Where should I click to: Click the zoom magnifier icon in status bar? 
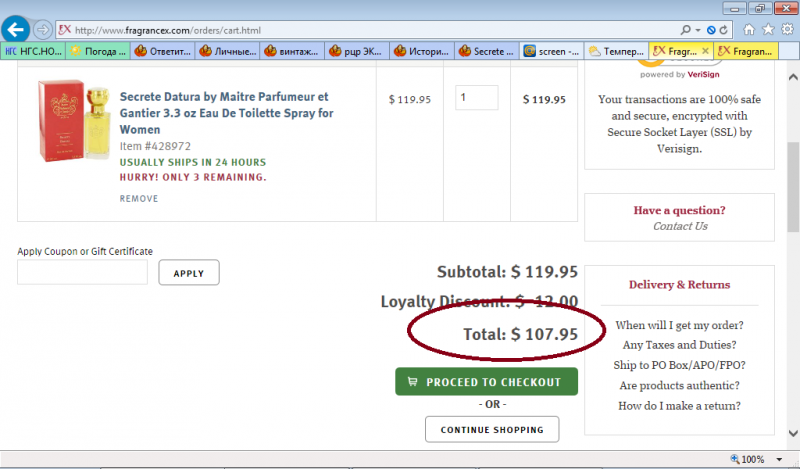click(735, 459)
